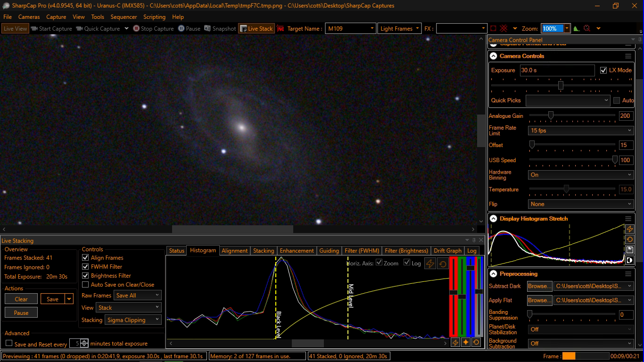
Task: Reset the display histogram stretch
Action: (x=629, y=239)
